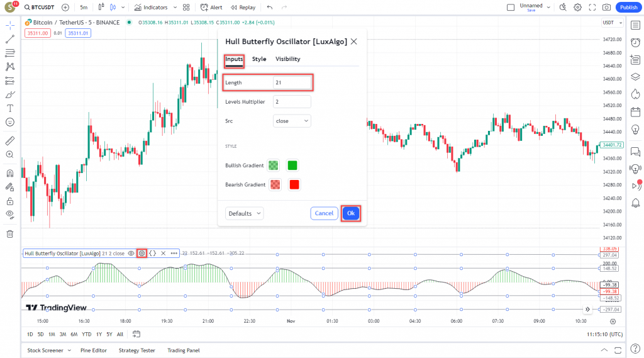Select the text annotation tool

click(x=10, y=108)
